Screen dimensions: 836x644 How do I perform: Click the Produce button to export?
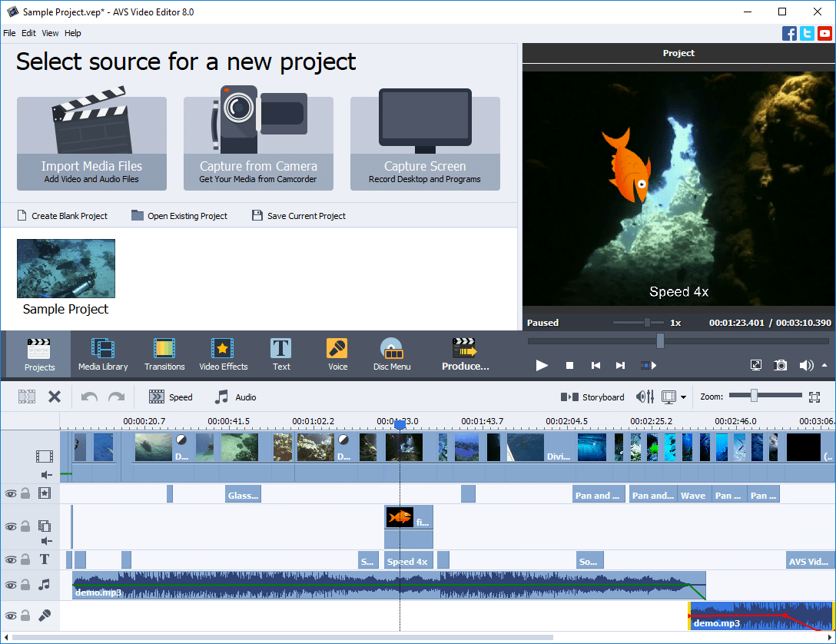click(465, 354)
